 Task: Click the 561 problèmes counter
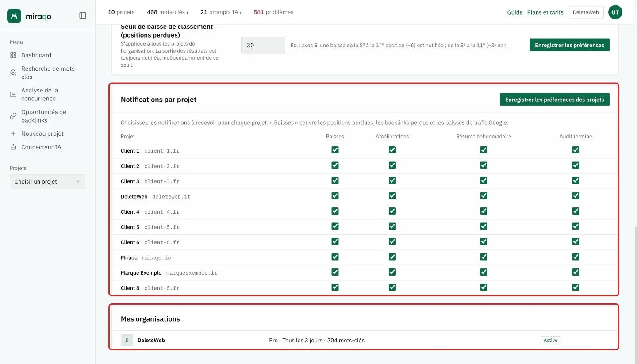273,12
